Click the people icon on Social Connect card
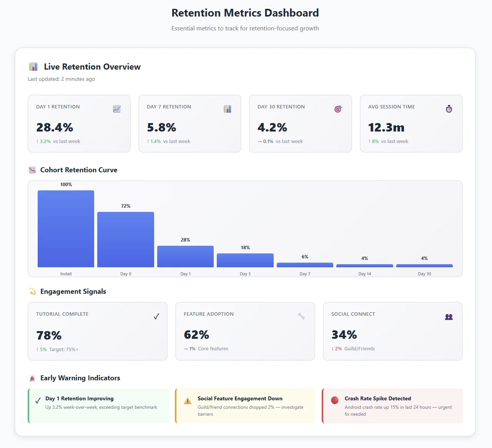492x448 pixels. tap(449, 316)
